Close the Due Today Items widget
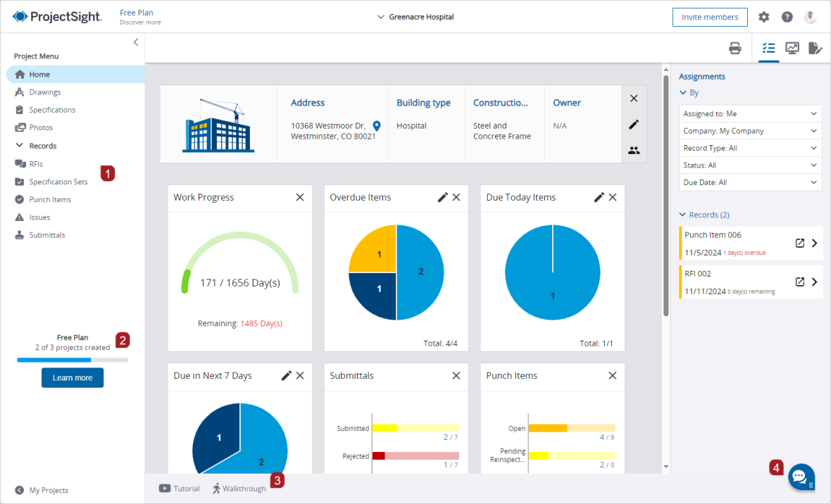The image size is (831, 504). coord(613,197)
